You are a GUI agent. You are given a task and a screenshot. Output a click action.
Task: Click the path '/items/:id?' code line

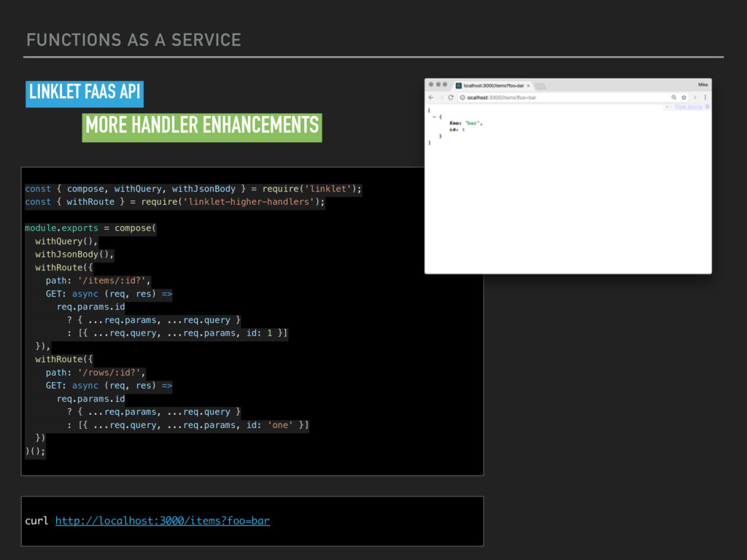(x=98, y=281)
